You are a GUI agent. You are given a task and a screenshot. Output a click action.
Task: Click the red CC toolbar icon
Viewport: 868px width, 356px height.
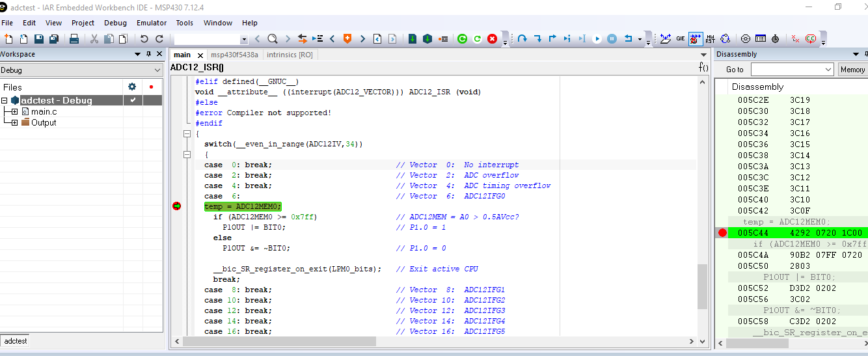(811, 39)
